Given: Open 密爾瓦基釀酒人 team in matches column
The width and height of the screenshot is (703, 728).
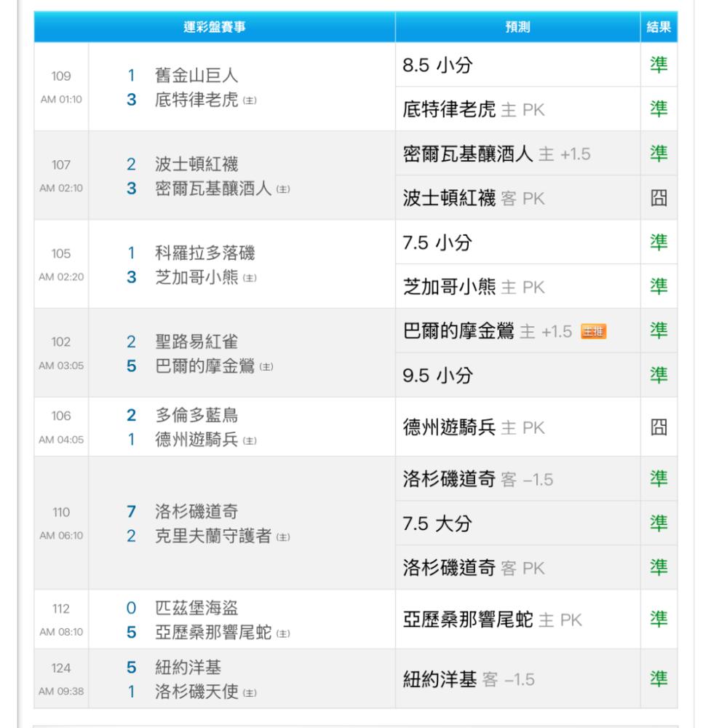Looking at the screenshot, I should click(213, 189).
